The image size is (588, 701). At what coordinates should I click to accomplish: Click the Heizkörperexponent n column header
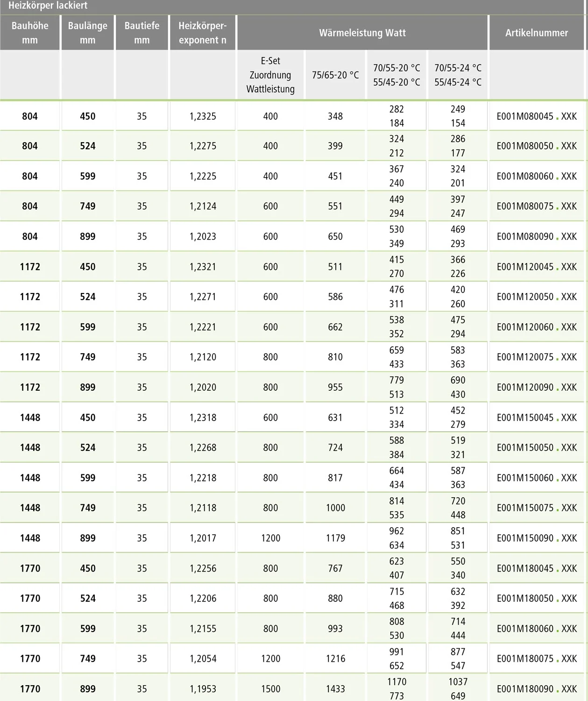203,33
